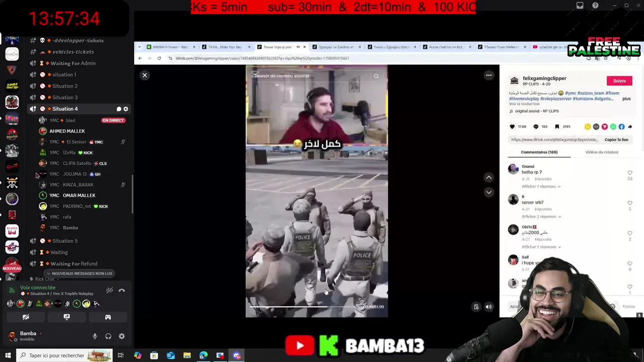Open the 'Waiting For Admin' voice channel
The height and width of the screenshot is (362, 644).
pos(73,63)
